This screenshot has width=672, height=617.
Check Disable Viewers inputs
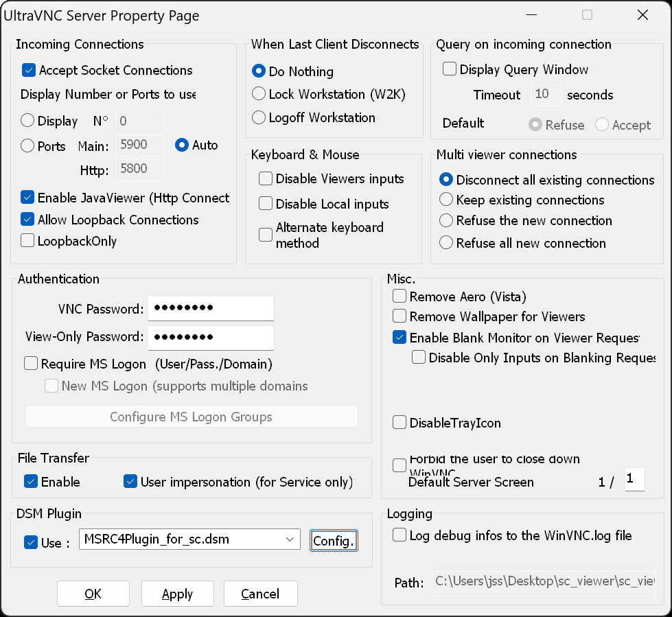tap(266, 179)
